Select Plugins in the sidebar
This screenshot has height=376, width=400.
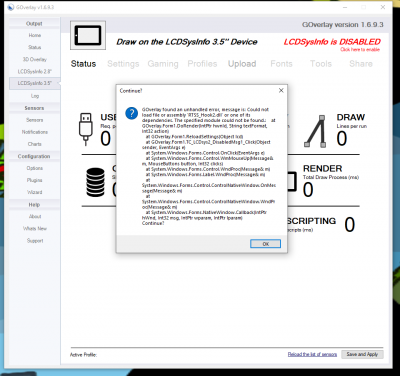click(35, 180)
